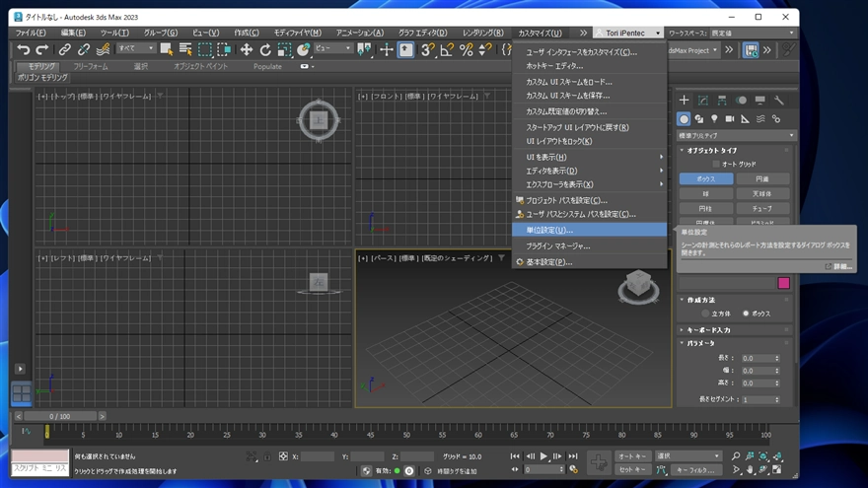Image resolution: width=868 pixels, height=488 pixels.
Task: Select the Helpers category icon
Action: (745, 119)
